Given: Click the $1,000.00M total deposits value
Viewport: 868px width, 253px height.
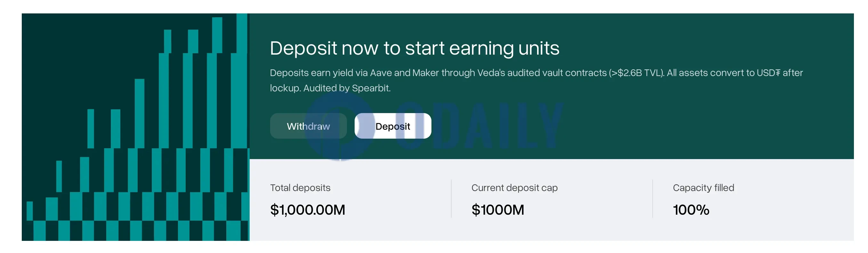Looking at the screenshot, I should click(x=307, y=210).
